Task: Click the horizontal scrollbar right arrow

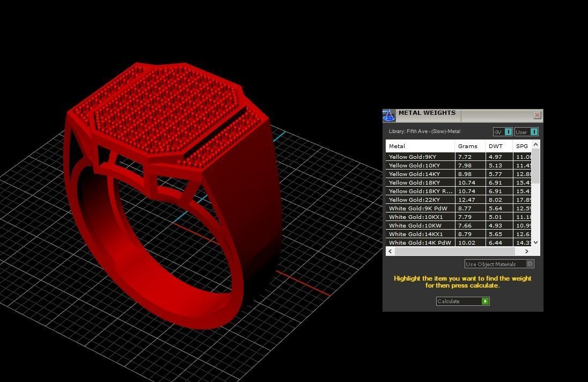Action: 526,251
